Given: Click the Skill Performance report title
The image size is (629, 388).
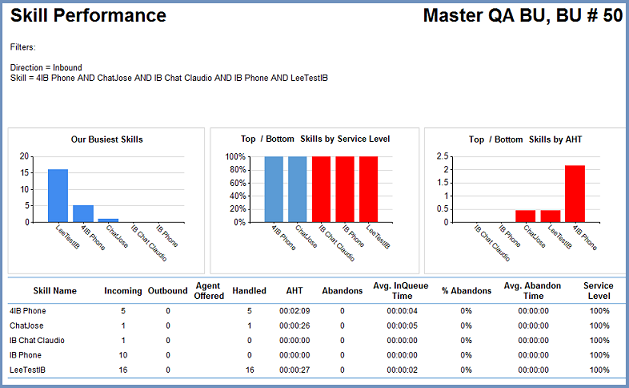Looking at the screenshot, I should 88,16.
